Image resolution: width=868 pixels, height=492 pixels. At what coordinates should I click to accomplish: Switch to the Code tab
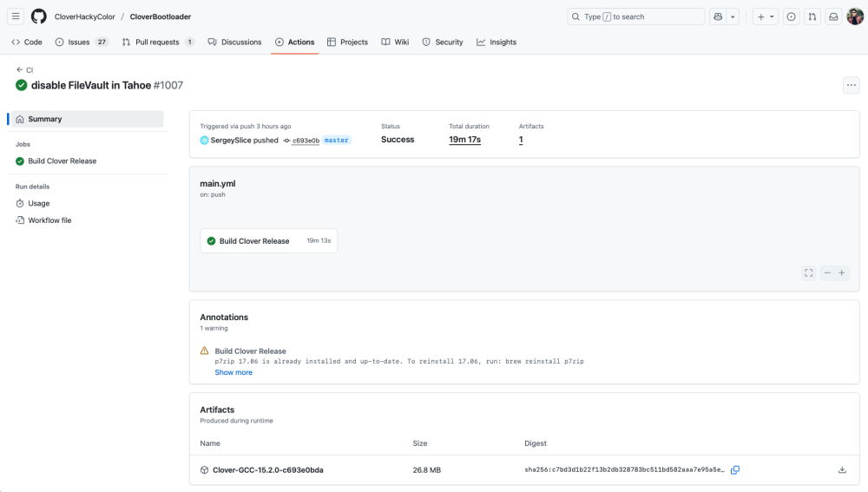point(27,42)
